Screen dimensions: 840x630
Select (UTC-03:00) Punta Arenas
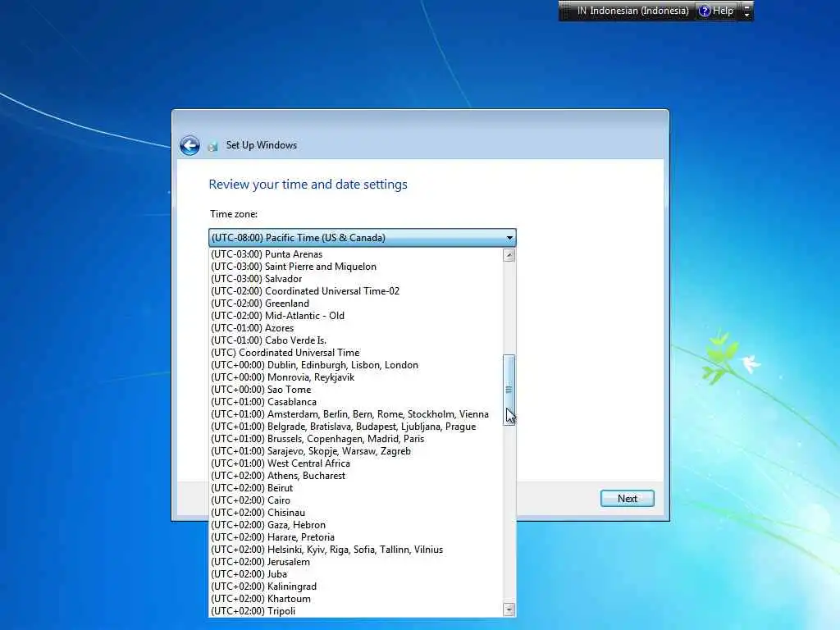click(356, 254)
